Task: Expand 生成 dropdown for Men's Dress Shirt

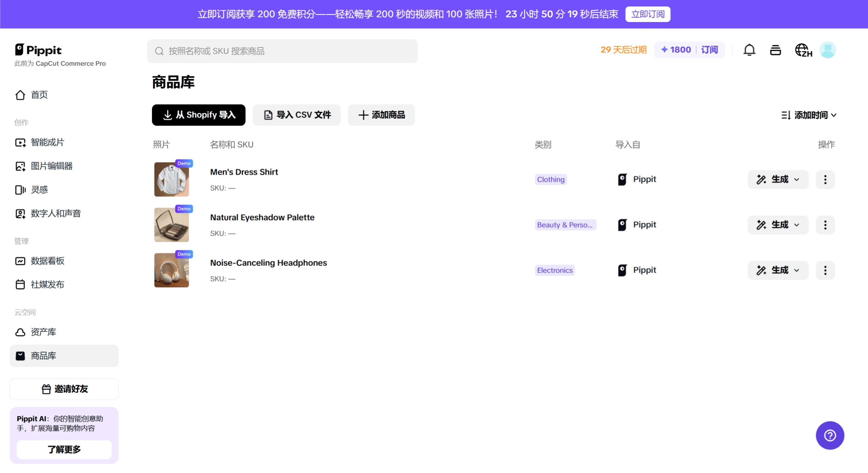Action: (x=778, y=179)
